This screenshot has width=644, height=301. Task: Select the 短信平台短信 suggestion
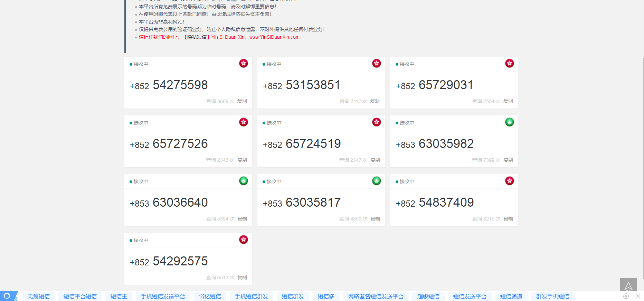[x=80, y=296]
